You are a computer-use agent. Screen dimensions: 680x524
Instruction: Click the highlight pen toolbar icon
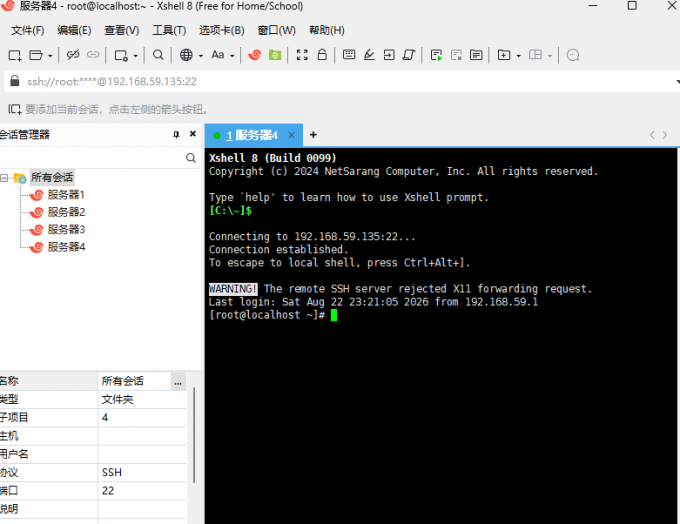[369, 55]
